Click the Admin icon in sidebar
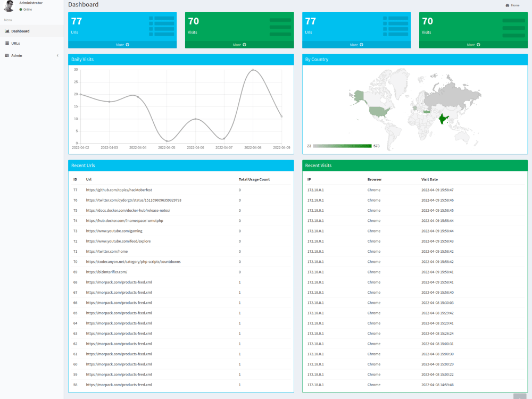This screenshot has height=399, width=532. click(7, 56)
